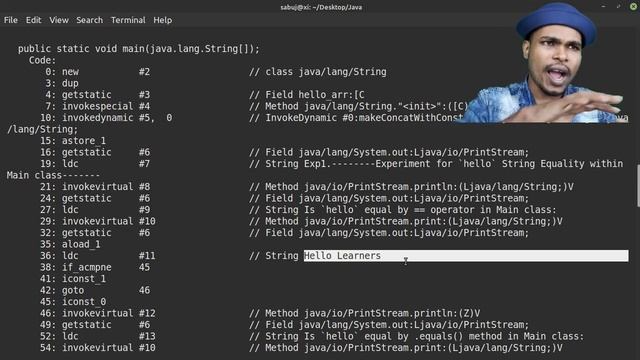Click the '0: new' instruction

coord(98,72)
